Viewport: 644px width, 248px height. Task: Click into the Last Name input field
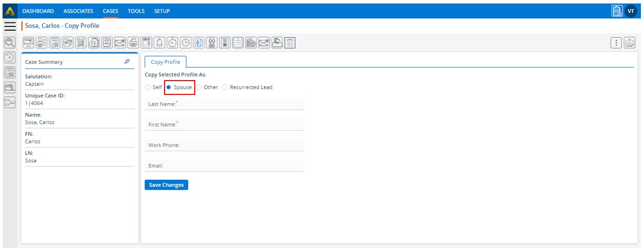224,104
